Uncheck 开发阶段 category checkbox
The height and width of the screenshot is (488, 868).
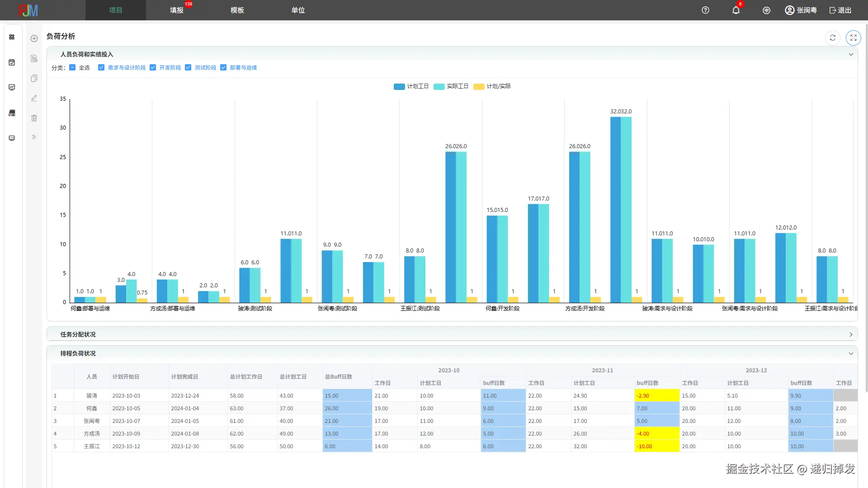153,67
